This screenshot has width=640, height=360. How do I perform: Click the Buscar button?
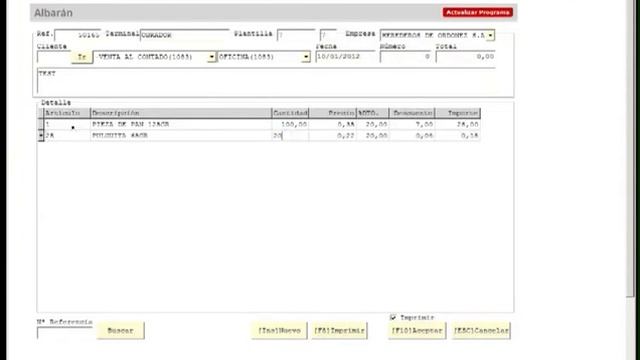click(120, 330)
